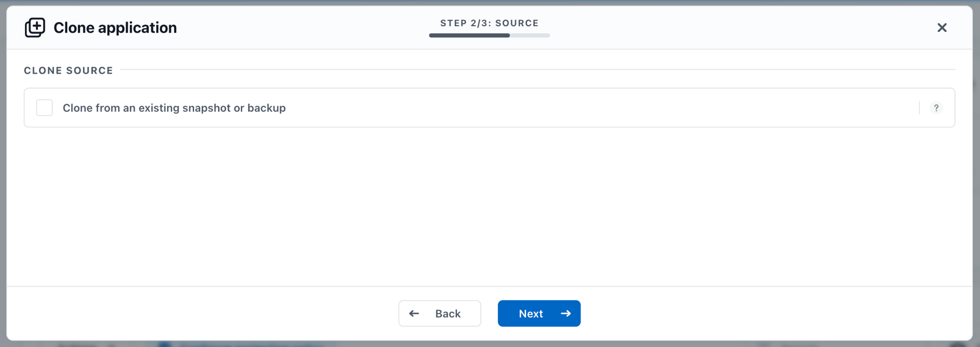Click the 'Clone application' title text
This screenshot has height=347, width=980.
click(115, 27)
